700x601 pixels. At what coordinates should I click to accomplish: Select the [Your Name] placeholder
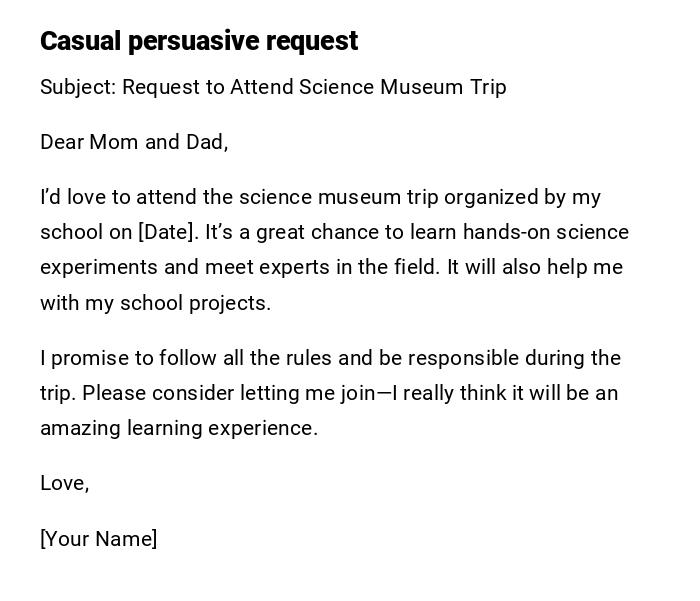click(98, 539)
